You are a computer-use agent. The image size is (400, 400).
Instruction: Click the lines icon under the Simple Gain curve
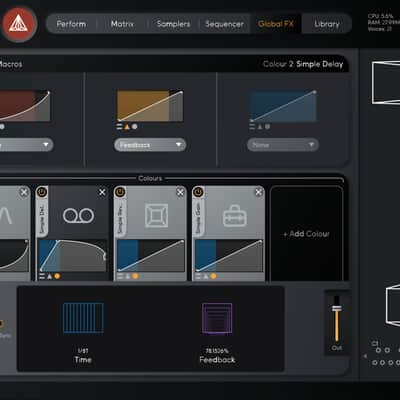(x=198, y=276)
